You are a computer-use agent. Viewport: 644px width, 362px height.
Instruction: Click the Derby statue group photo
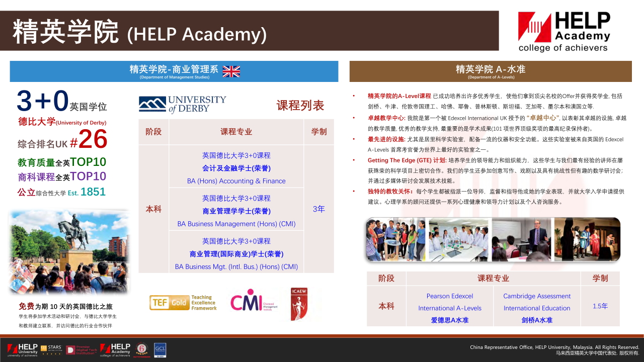pos(69,252)
